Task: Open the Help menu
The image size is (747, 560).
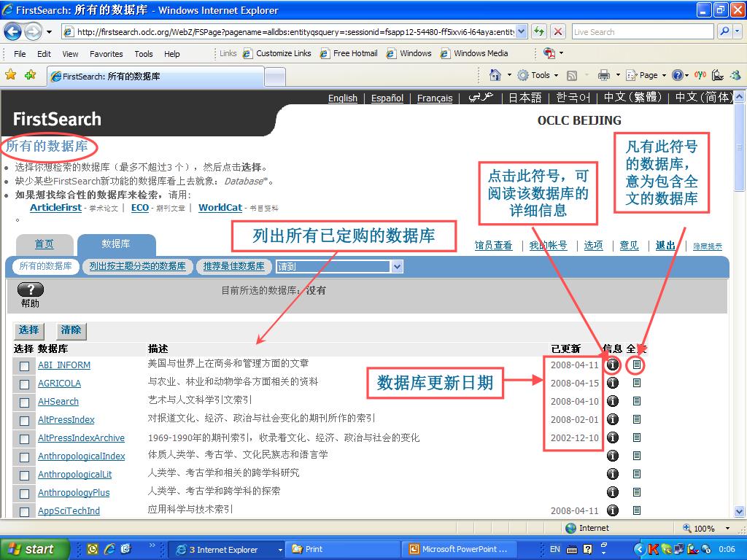Action: [172, 54]
